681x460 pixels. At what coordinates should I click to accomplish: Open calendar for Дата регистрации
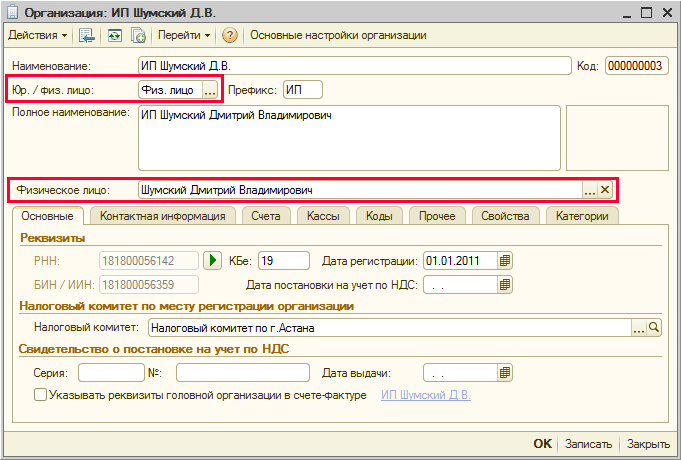505,261
